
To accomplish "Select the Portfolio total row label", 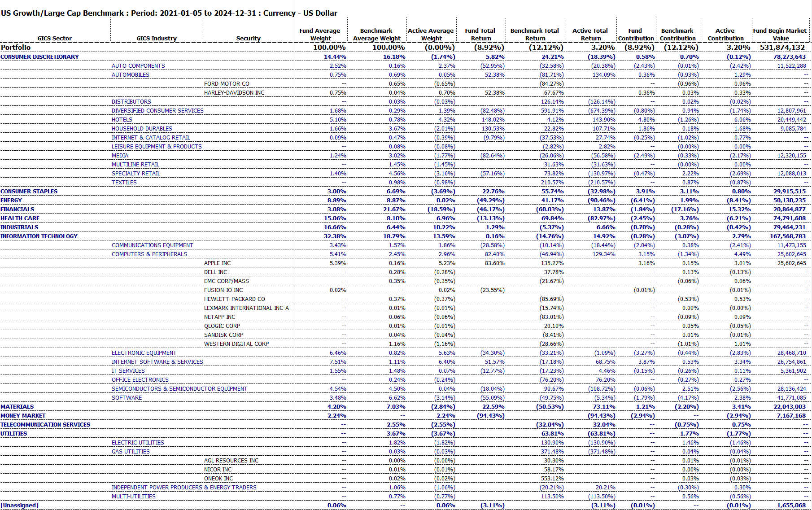I will (x=16, y=48).
